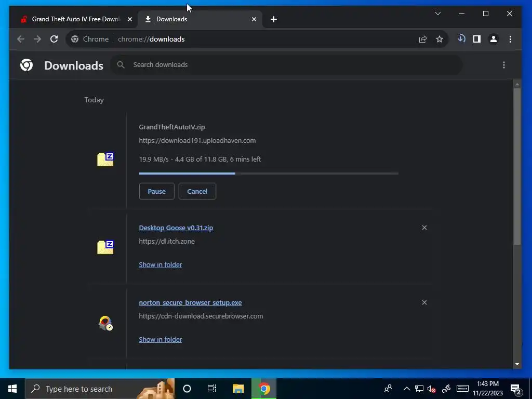Click the Chrome logo beside Downloads title
Screen dimensions: 532x399
(26, 65)
